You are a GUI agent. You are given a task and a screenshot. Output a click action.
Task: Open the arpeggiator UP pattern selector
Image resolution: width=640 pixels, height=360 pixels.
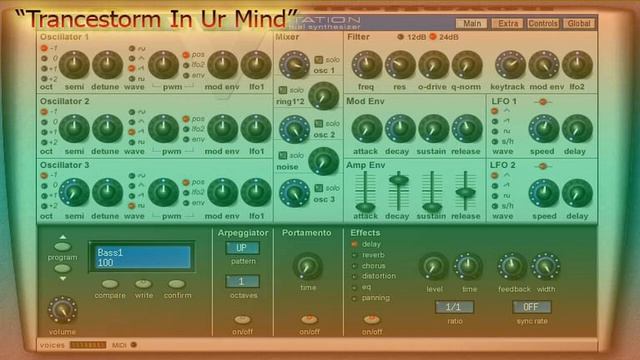click(242, 248)
